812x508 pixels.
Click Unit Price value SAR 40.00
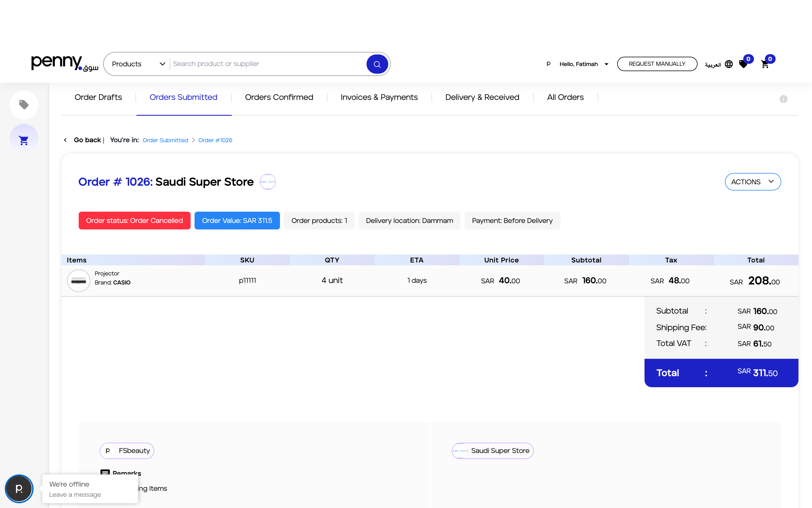click(x=500, y=281)
